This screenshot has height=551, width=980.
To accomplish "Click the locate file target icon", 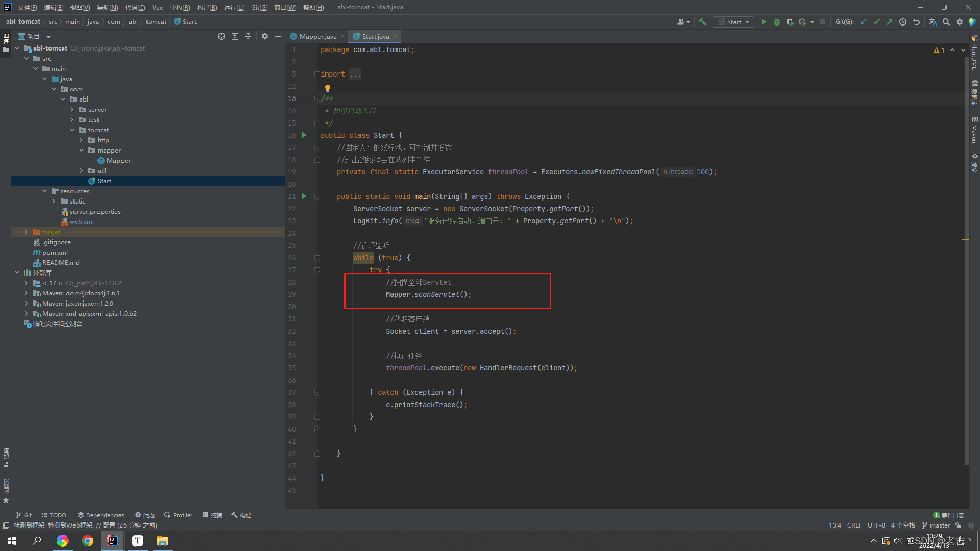I will point(221,36).
